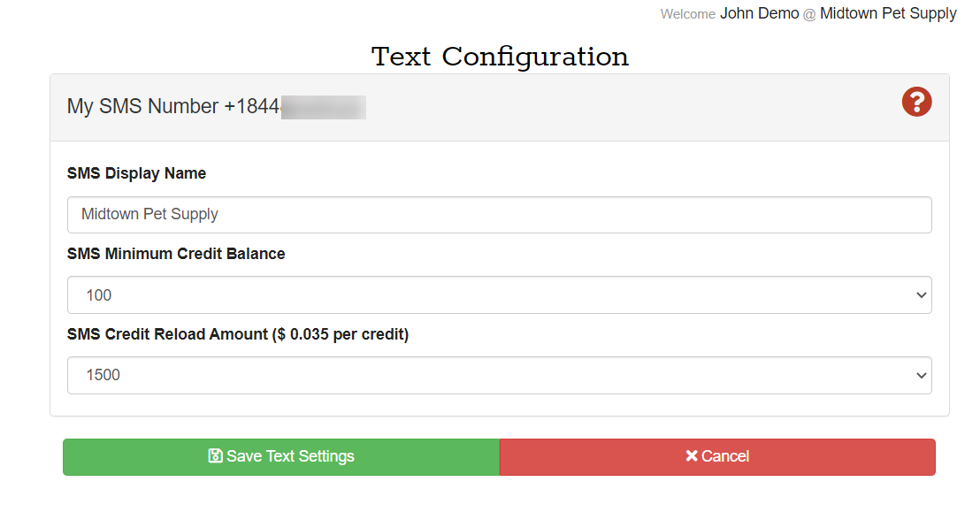Image resolution: width=980 pixels, height=512 pixels.
Task: Click the Text Configuration page heading
Action: point(500,57)
